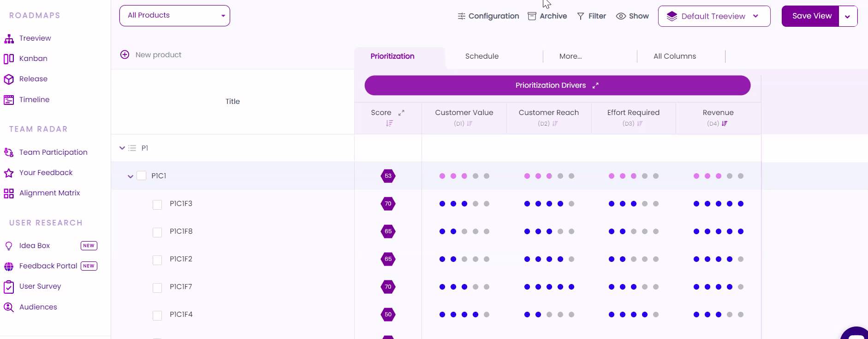Open the Timeline view icon
Image resolution: width=868 pixels, height=339 pixels.
tap(9, 100)
